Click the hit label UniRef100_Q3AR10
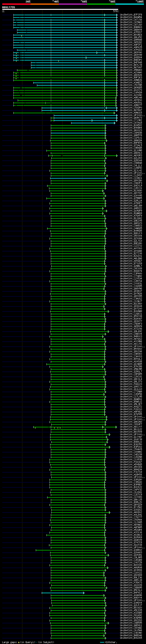Image resolution: width=146 pixels, height=644 pixels. point(131,550)
